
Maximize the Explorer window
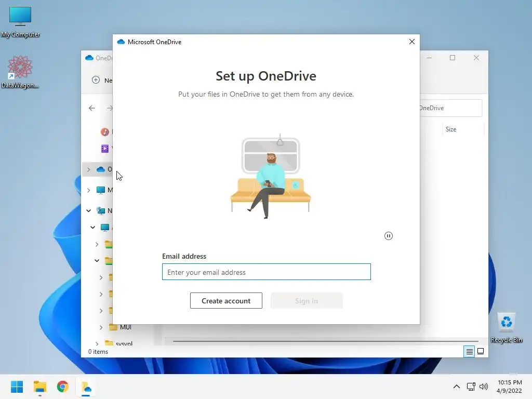click(453, 58)
